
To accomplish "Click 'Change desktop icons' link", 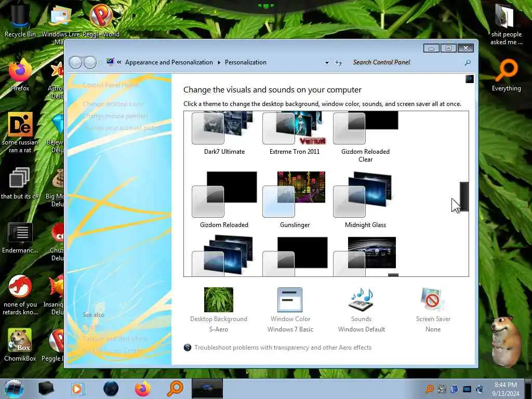I will coord(113,104).
